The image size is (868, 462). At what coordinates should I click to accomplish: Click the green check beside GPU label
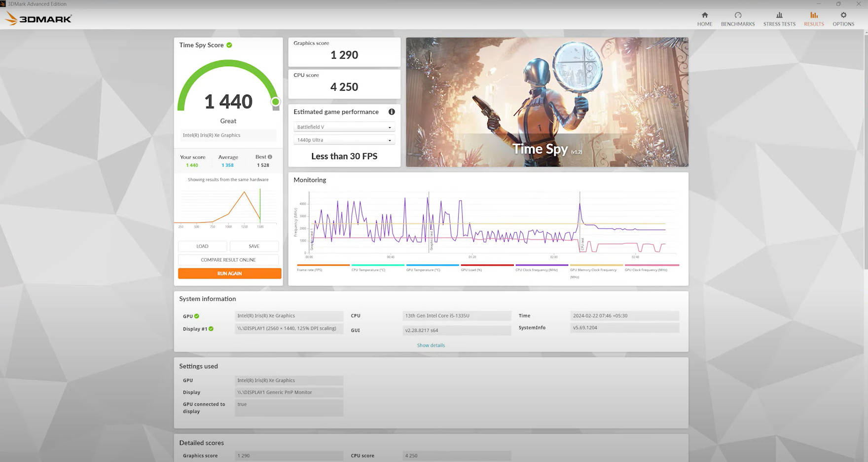(x=197, y=316)
